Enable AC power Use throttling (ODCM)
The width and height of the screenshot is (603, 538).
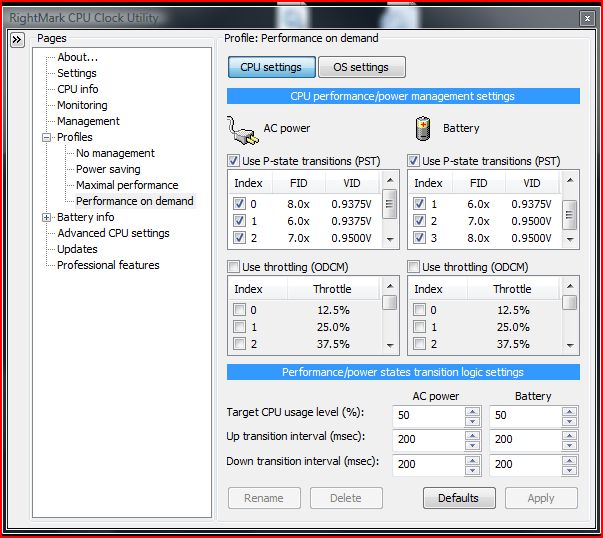point(233,267)
